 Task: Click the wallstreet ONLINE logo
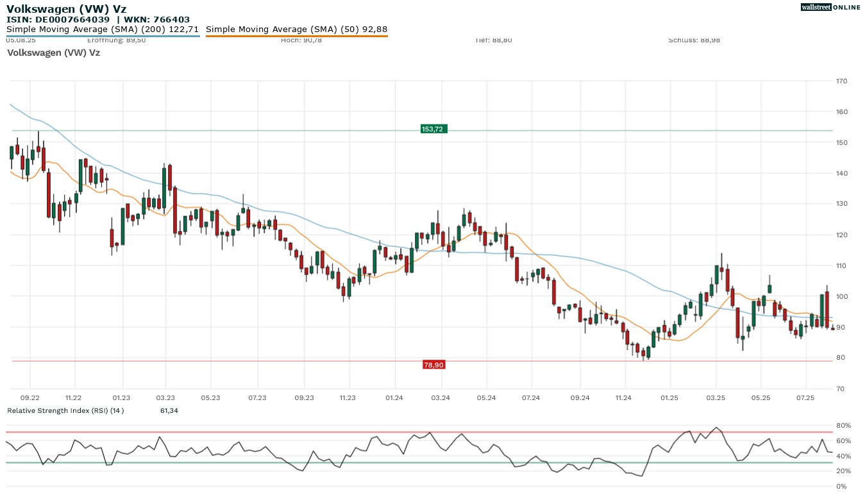point(830,7)
